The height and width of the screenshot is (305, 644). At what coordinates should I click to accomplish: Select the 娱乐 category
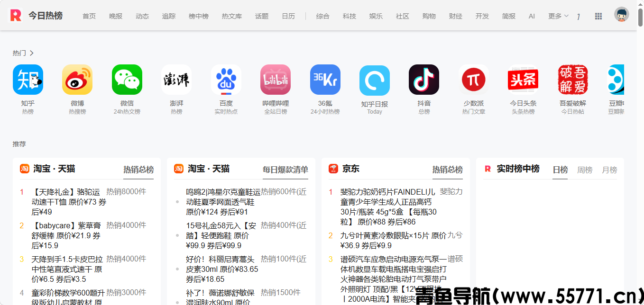[x=376, y=16]
